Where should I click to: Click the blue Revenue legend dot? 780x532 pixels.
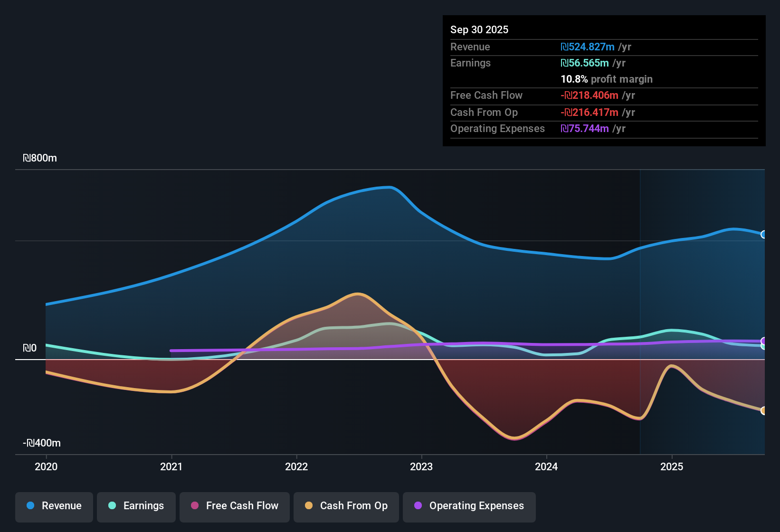(x=30, y=506)
